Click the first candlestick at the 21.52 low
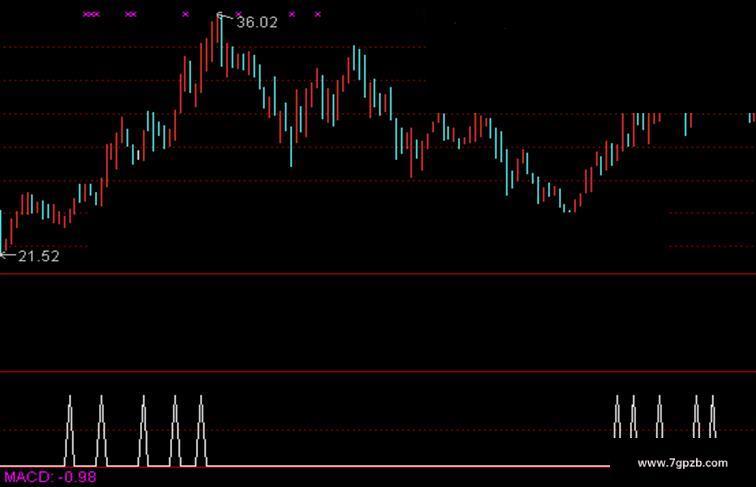The width and height of the screenshot is (756, 487). pyautogui.click(x=1, y=231)
